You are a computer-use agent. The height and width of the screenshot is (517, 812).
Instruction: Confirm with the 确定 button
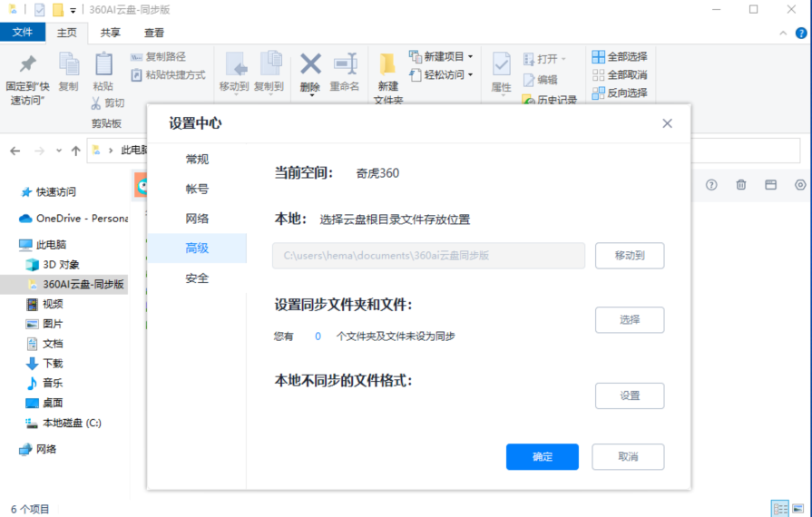click(x=543, y=457)
